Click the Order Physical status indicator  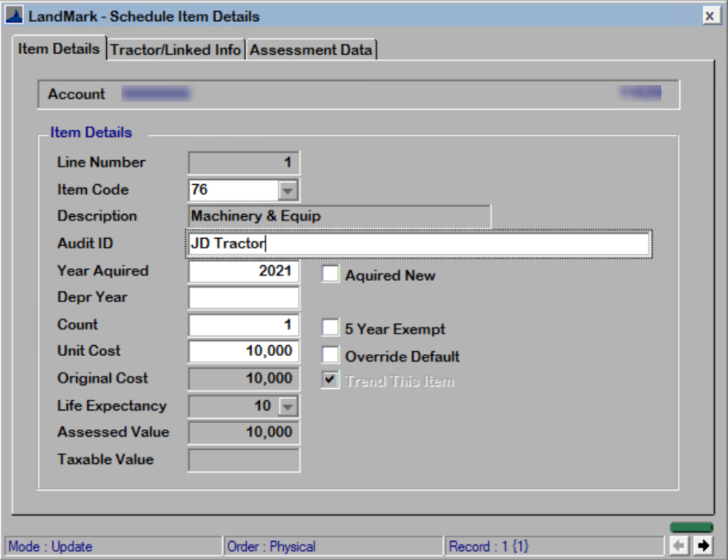291,546
